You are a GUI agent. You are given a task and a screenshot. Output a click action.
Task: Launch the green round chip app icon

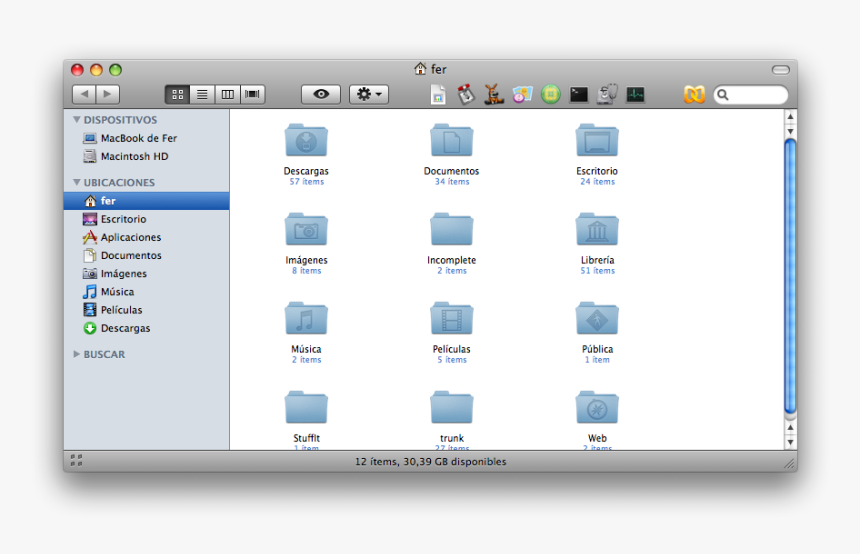coord(551,94)
